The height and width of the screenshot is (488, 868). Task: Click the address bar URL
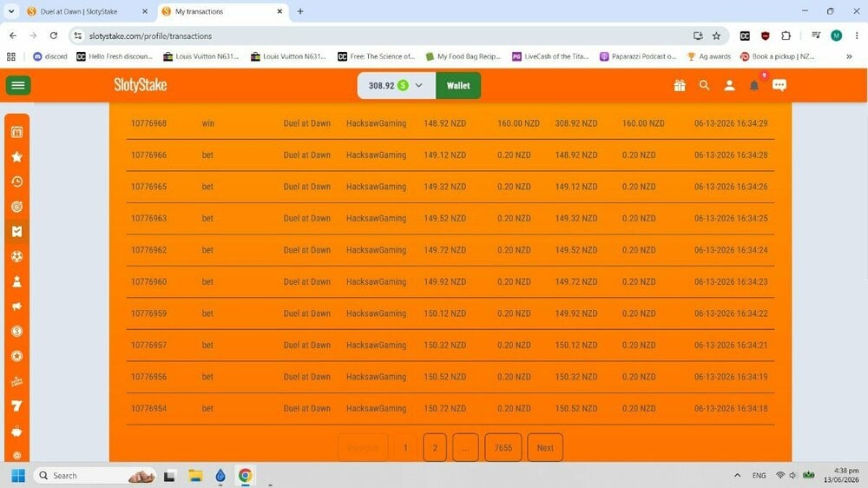pos(150,36)
